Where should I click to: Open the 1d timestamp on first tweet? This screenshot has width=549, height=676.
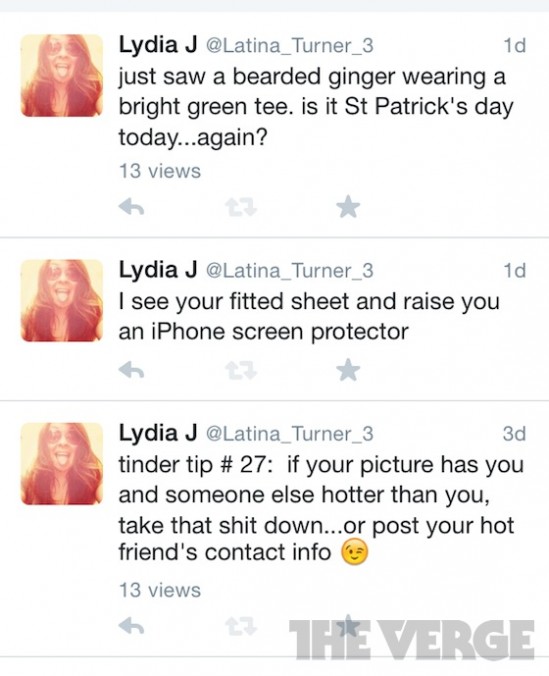[x=515, y=45]
